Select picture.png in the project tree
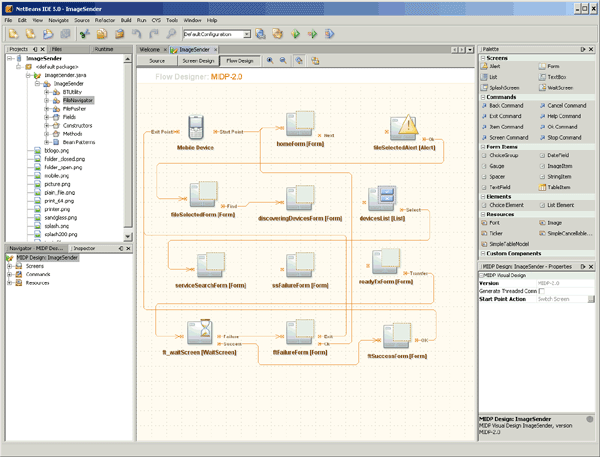Image resolution: width=600 pixels, height=457 pixels. [57, 184]
